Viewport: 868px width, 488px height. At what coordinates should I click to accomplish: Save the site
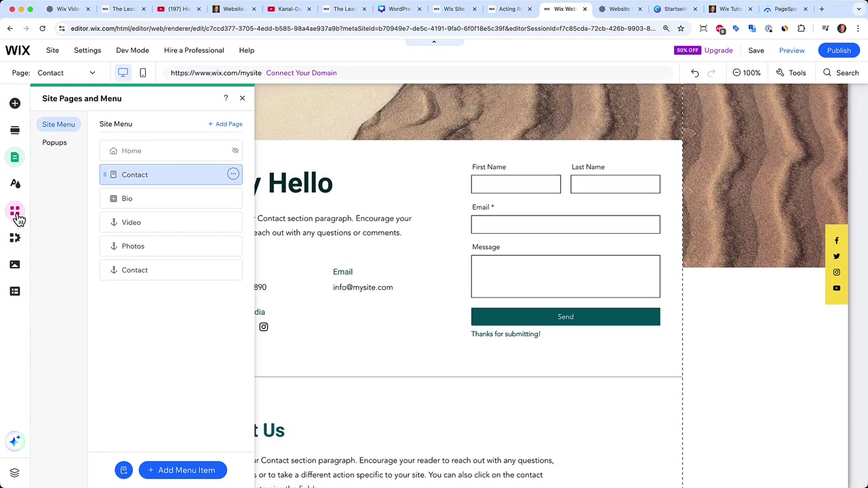[755, 50]
